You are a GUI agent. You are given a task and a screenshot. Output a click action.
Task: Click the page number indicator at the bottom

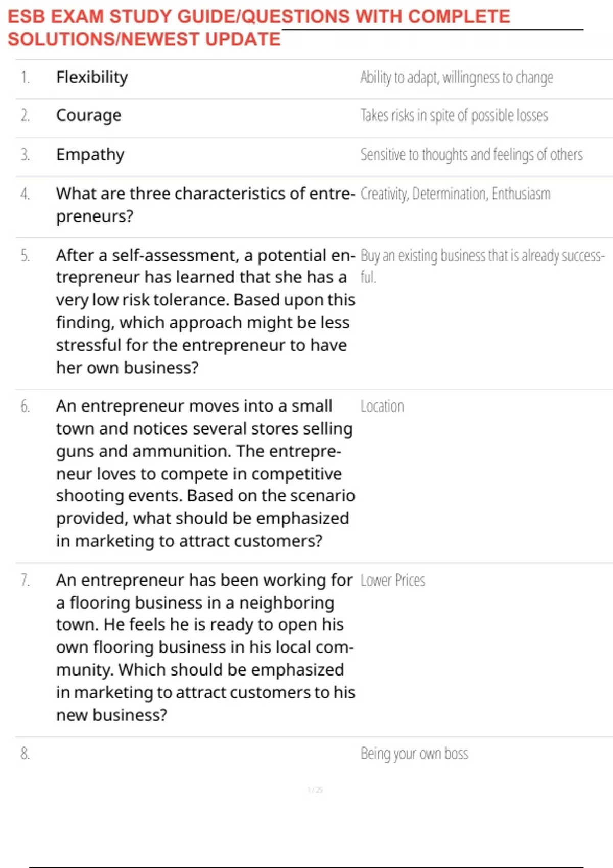pyautogui.click(x=315, y=790)
